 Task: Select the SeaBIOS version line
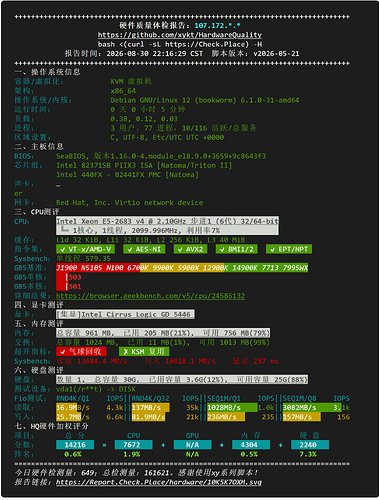tap(161, 156)
